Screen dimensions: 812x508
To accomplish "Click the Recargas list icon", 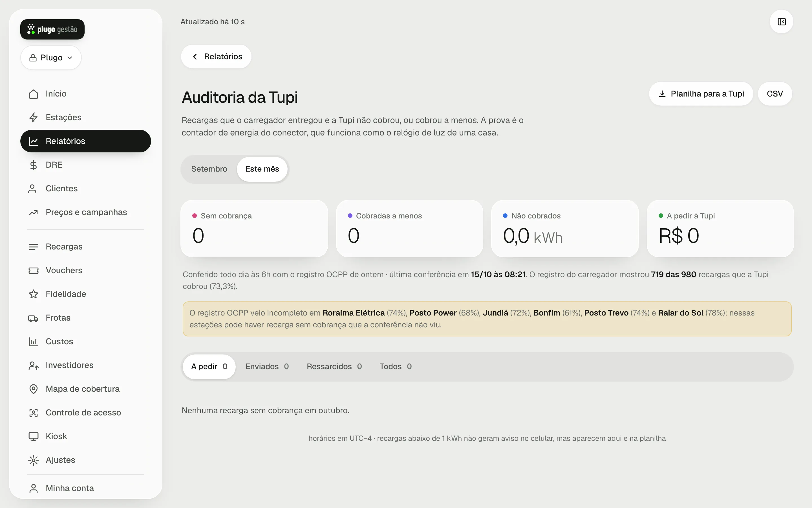I will coord(33,247).
